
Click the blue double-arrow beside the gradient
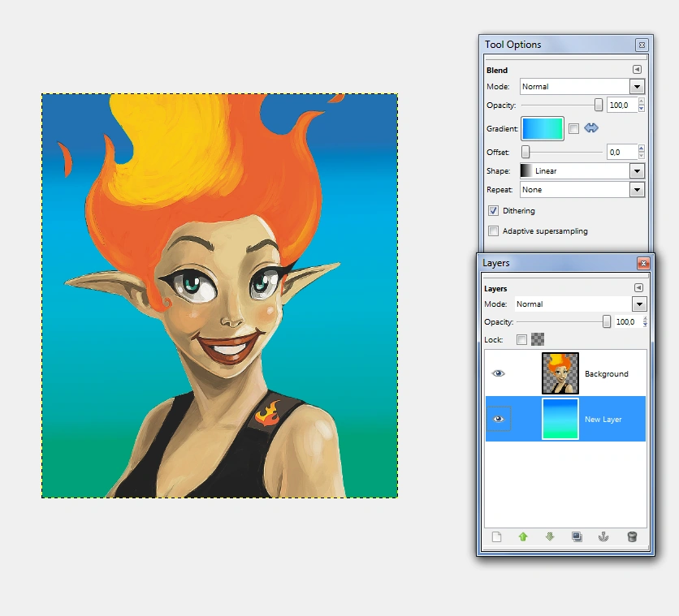click(x=591, y=128)
